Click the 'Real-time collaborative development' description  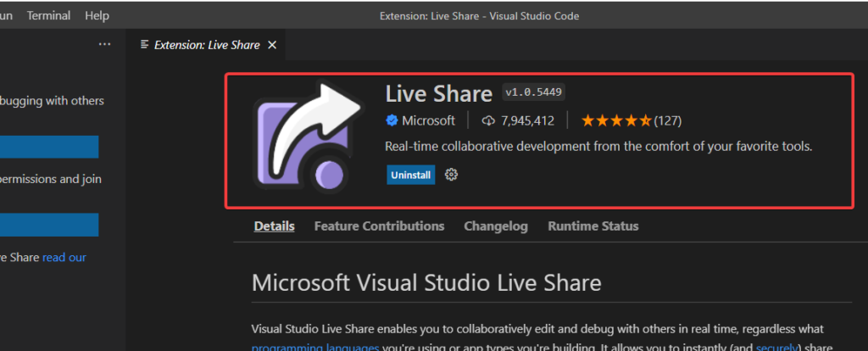pyautogui.click(x=598, y=147)
